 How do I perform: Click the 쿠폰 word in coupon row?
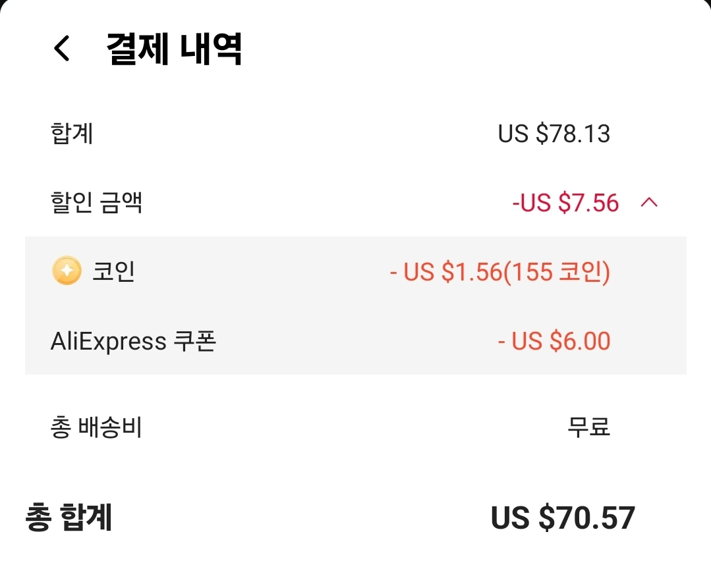(x=194, y=341)
